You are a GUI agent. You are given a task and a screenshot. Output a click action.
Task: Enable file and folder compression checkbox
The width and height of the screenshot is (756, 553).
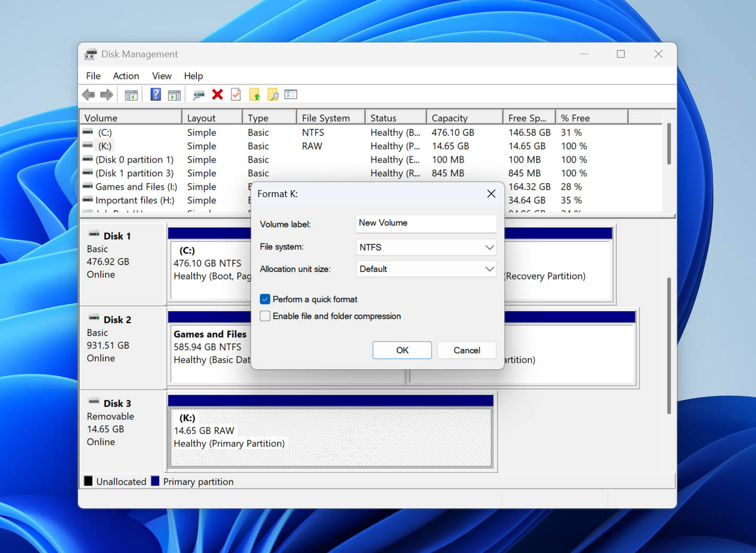coord(265,316)
